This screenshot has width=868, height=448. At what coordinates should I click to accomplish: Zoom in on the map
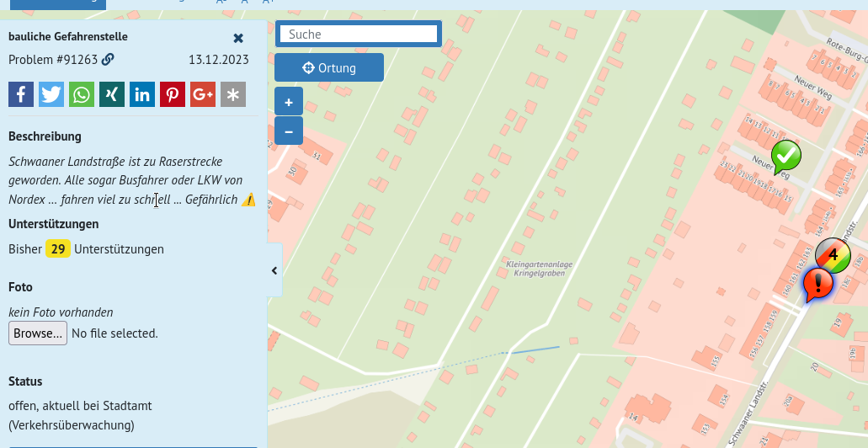pos(289,103)
